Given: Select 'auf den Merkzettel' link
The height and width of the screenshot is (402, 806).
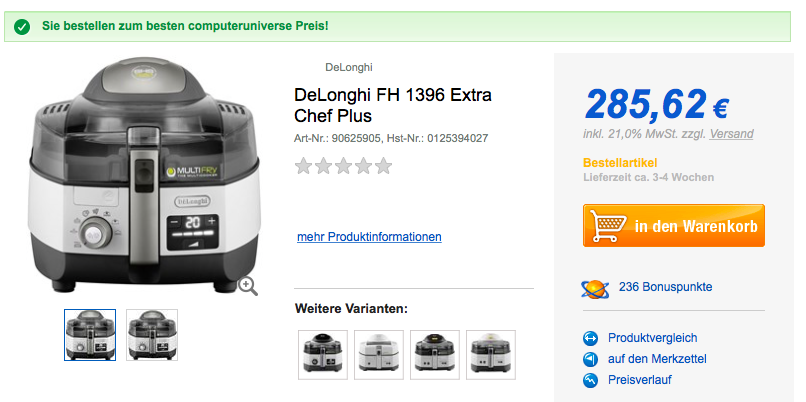Looking at the screenshot, I should pos(657,359).
